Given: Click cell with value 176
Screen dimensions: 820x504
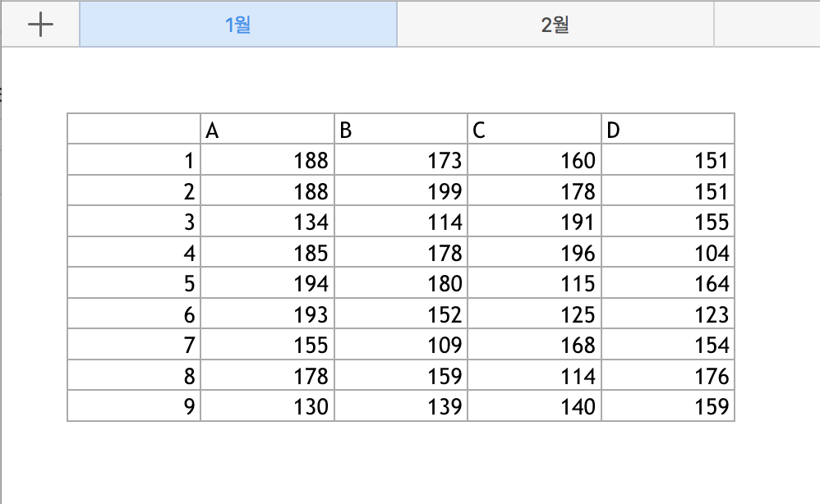Looking at the screenshot, I should pyautogui.click(x=668, y=375).
